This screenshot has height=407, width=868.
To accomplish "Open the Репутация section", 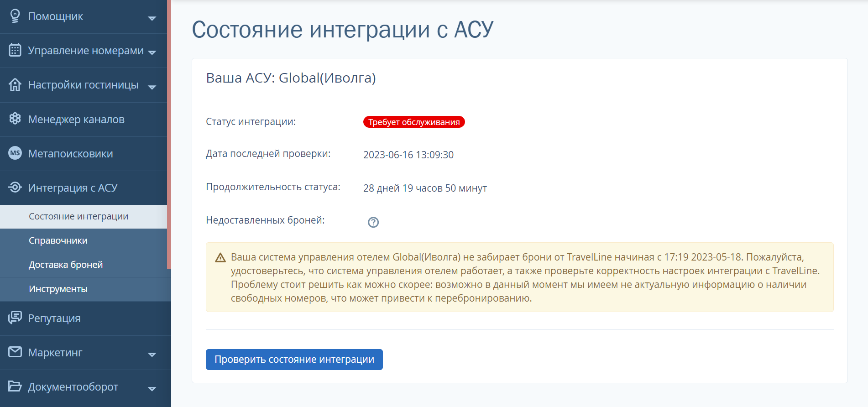I will (85, 318).
